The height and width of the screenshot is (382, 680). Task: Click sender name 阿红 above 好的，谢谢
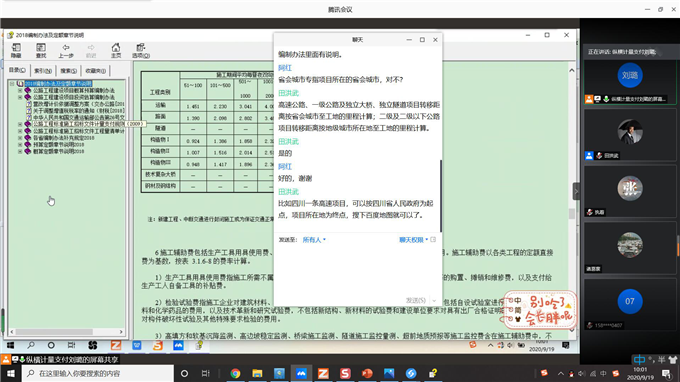[x=285, y=167]
